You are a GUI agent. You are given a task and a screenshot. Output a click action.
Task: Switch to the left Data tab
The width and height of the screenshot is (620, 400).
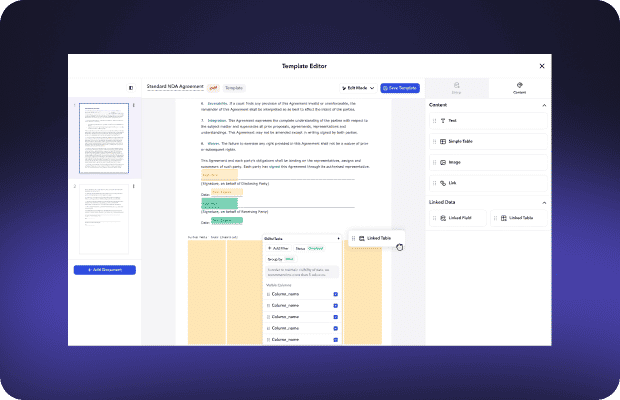[456, 88]
